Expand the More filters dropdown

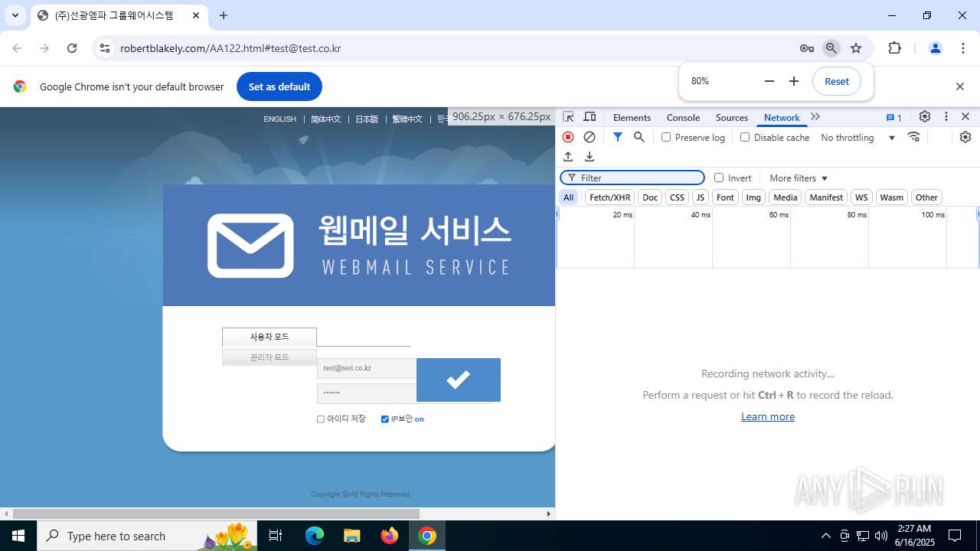[x=799, y=178]
